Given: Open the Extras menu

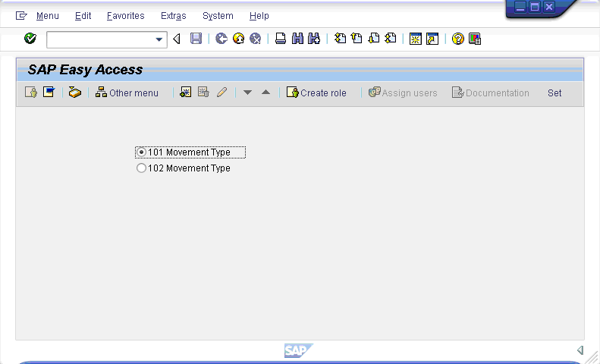Looking at the screenshot, I should pyautogui.click(x=174, y=16).
